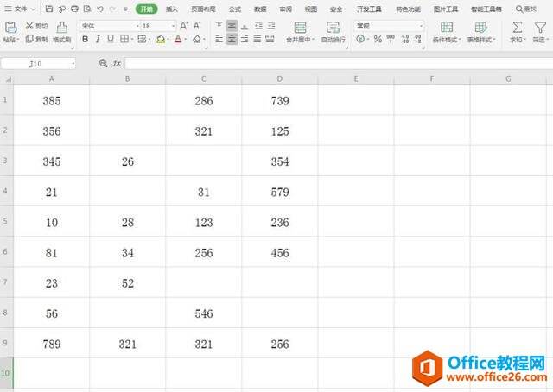Toggle Auto Wrap text button
Image resolution: width=553 pixels, height=392 pixels.
pyautogui.click(x=333, y=32)
